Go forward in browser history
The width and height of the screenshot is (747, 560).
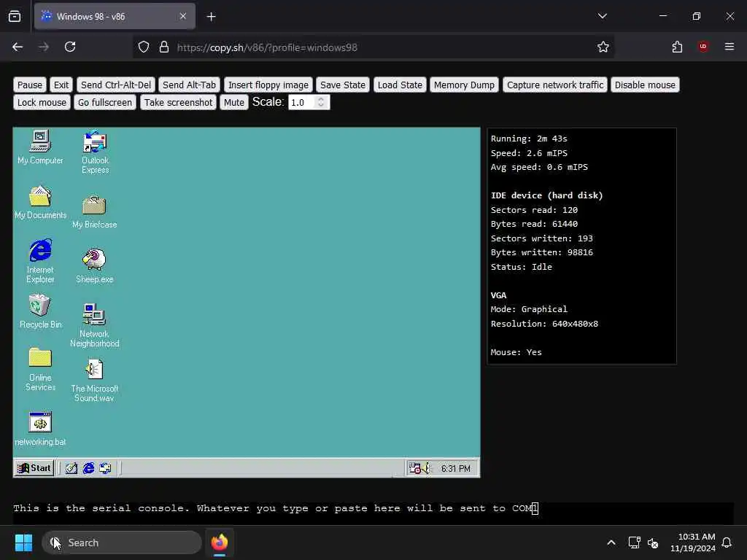44,47
